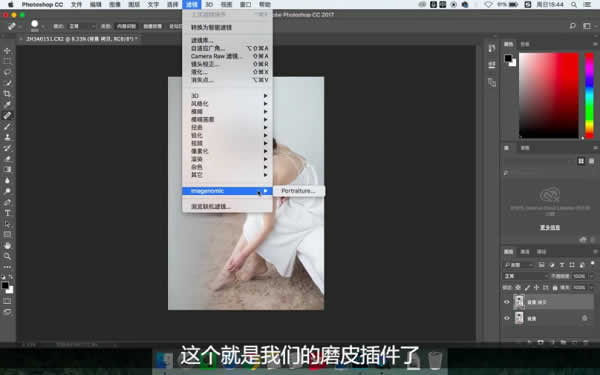
Task: Open the layer blend mode dropdown
Action: point(526,276)
